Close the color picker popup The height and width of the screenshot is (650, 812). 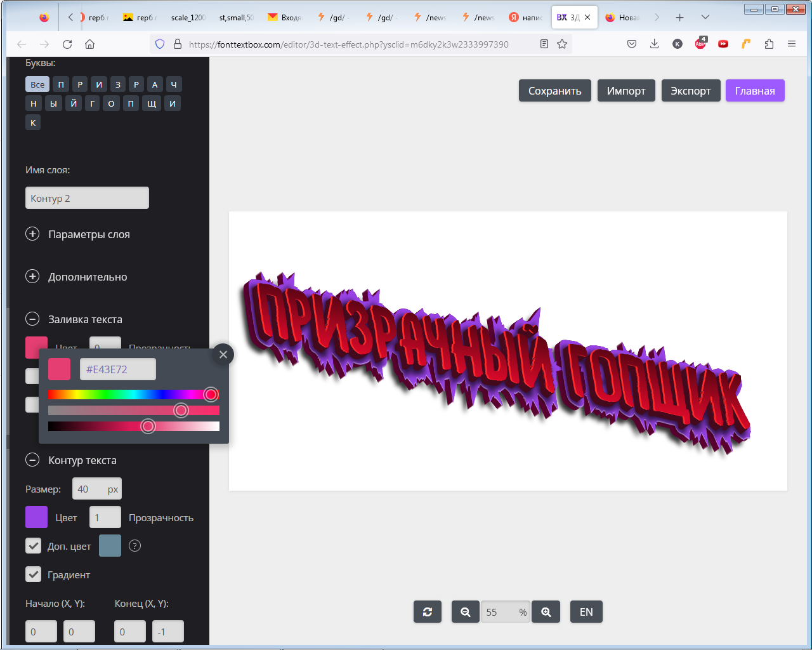[x=223, y=355]
